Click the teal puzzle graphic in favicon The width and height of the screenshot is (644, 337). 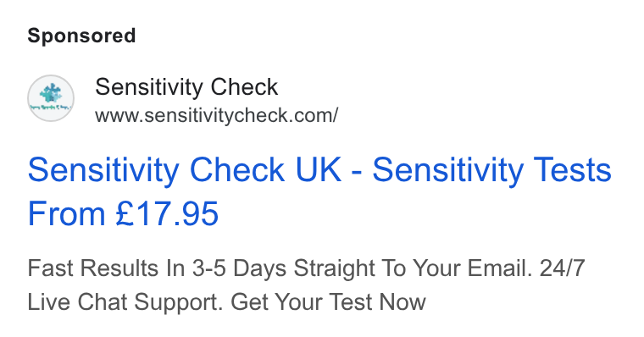pyautogui.click(x=51, y=93)
